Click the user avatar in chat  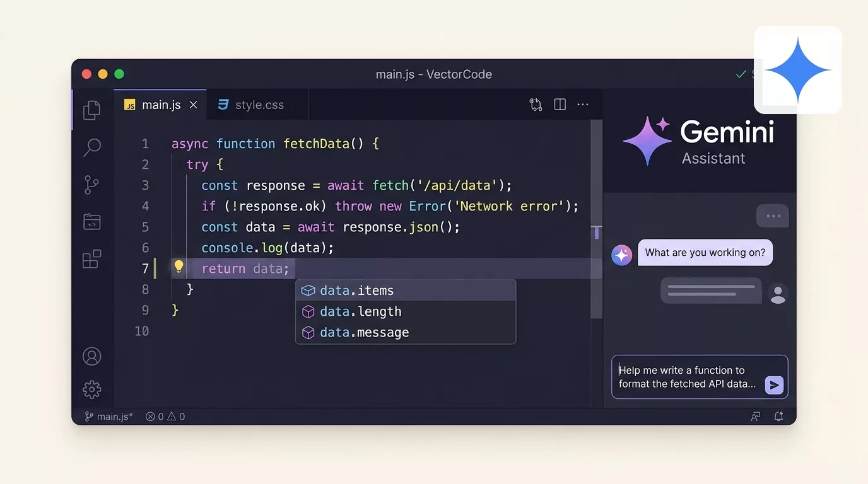(778, 294)
